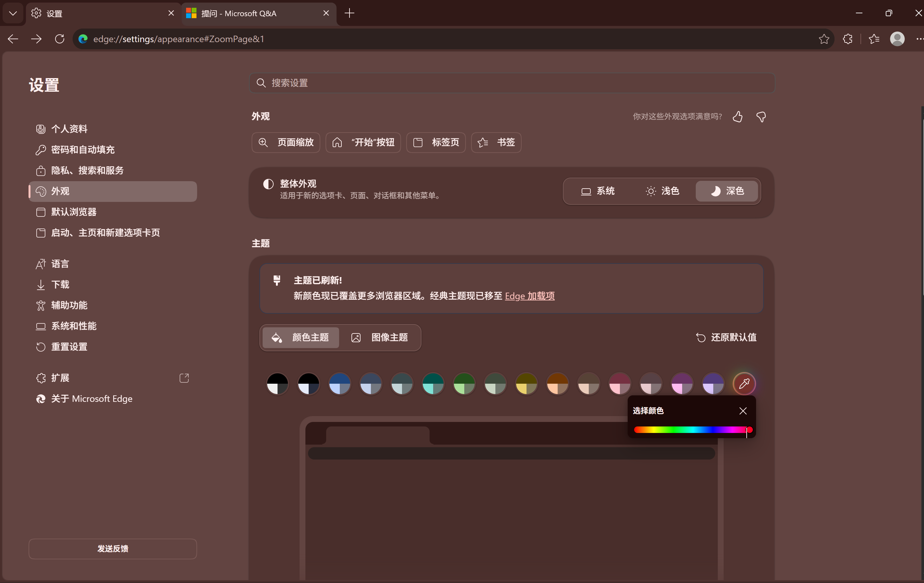Click the 发送反馈 button
The width and height of the screenshot is (924, 583).
coord(113,549)
